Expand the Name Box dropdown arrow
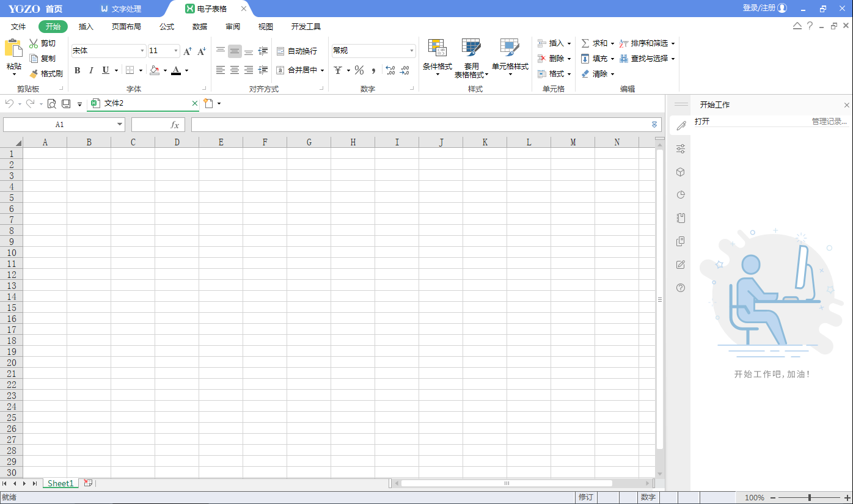Image resolution: width=853 pixels, height=504 pixels. pos(120,125)
